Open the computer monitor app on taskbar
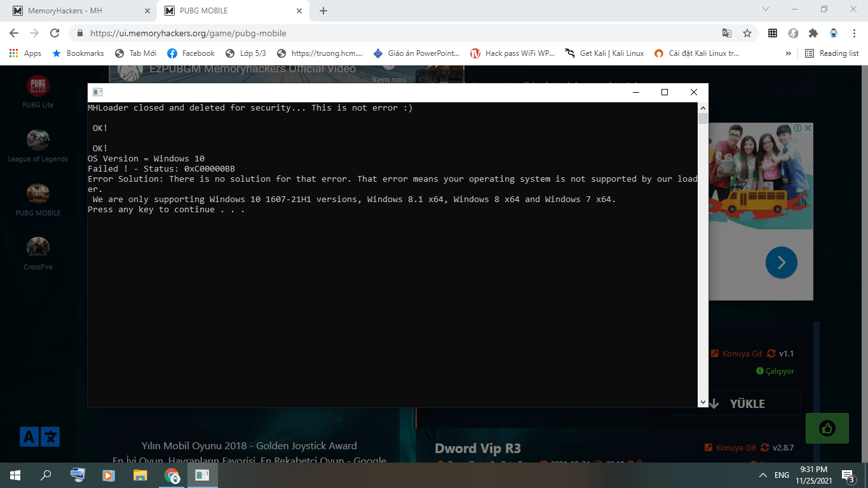The image size is (868, 488). coord(78,475)
